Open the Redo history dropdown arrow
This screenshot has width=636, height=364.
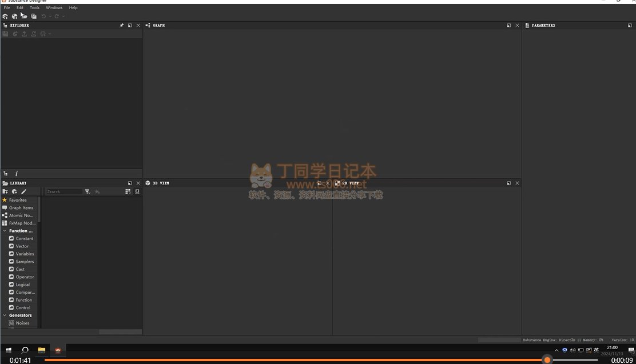click(x=63, y=17)
